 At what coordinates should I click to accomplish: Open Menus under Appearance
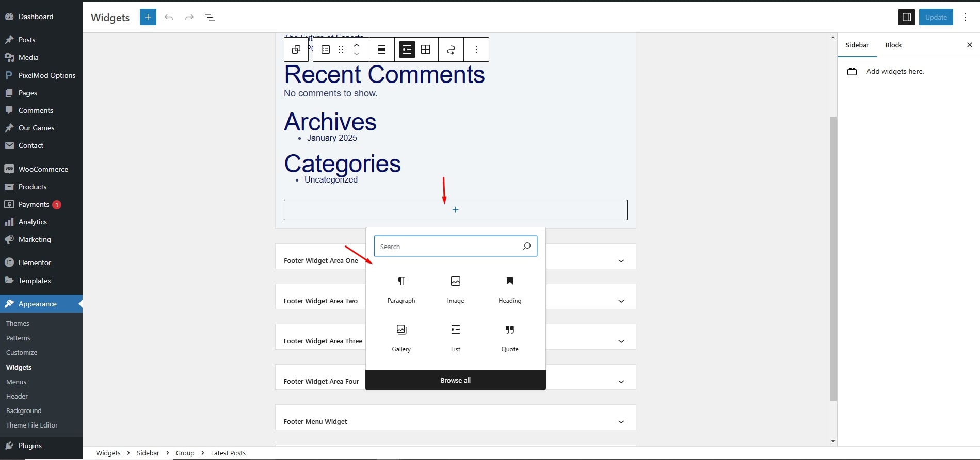point(16,382)
